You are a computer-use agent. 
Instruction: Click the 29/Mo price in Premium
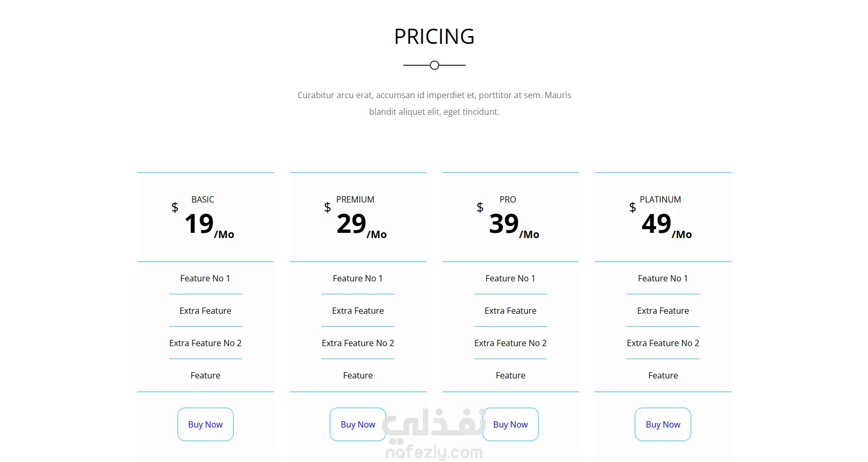361,225
